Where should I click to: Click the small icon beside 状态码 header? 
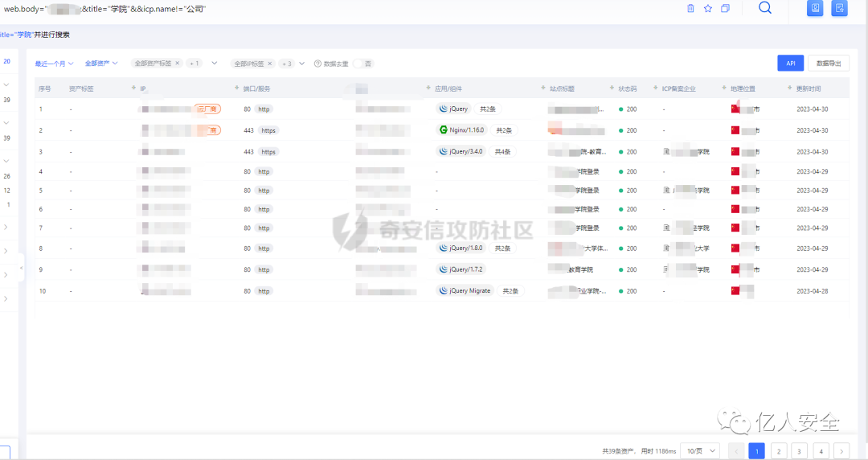point(612,88)
